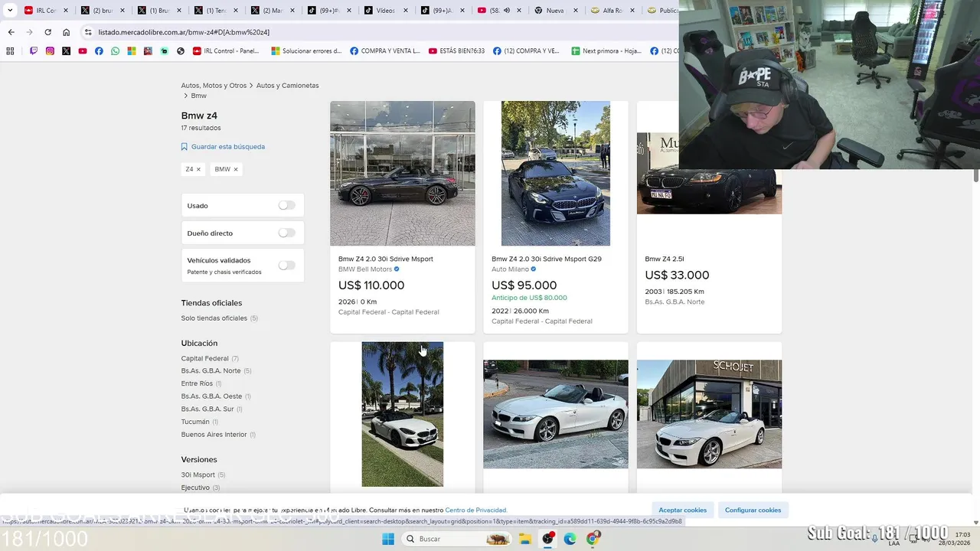The height and width of the screenshot is (551, 980).
Task: Open the Bmw breadcrumb link
Action: [x=199, y=96]
